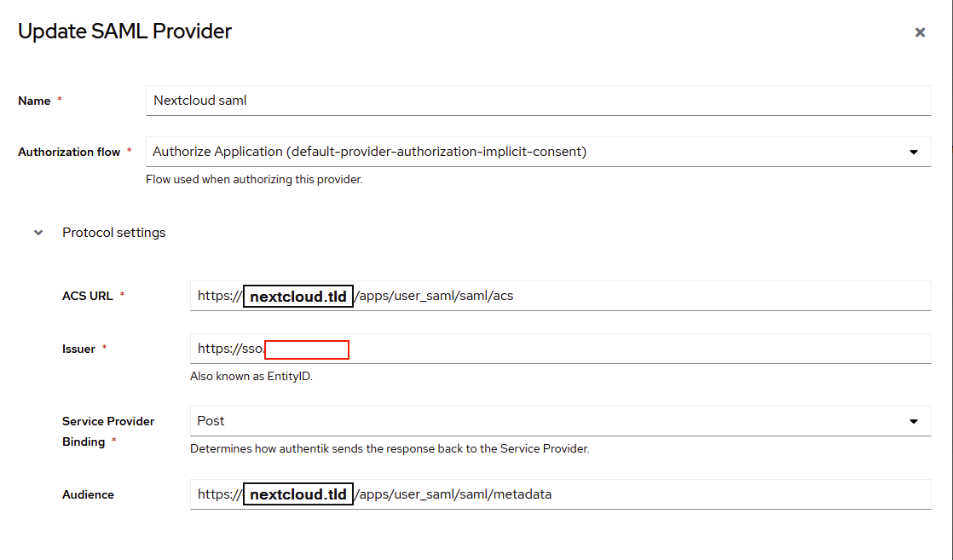The height and width of the screenshot is (560, 953).
Task: Click the Update SAML Provider dialog title
Action: pyautogui.click(x=124, y=31)
